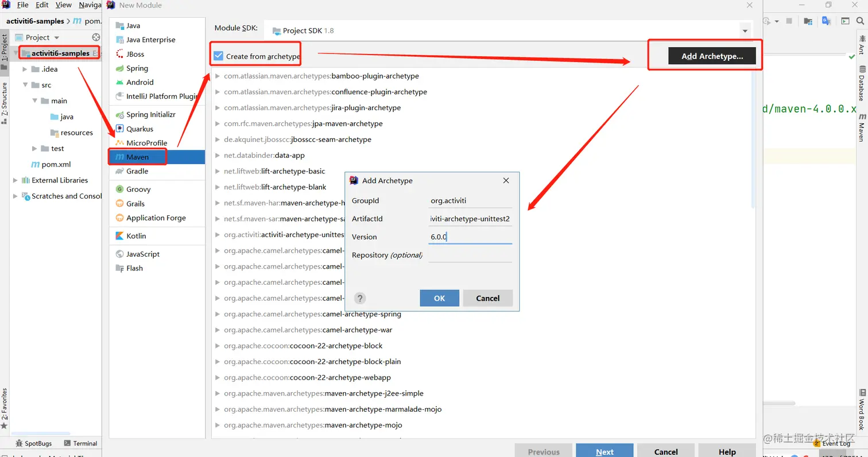Image resolution: width=868 pixels, height=457 pixels.
Task: Expand Scratches and Consoles node
Action: tap(15, 196)
